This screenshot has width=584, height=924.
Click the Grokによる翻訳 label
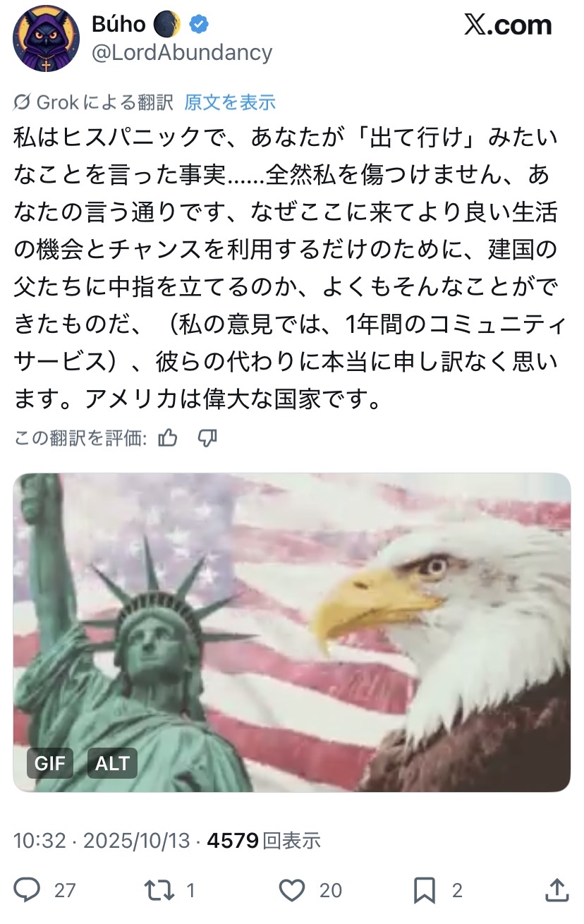coord(104,103)
